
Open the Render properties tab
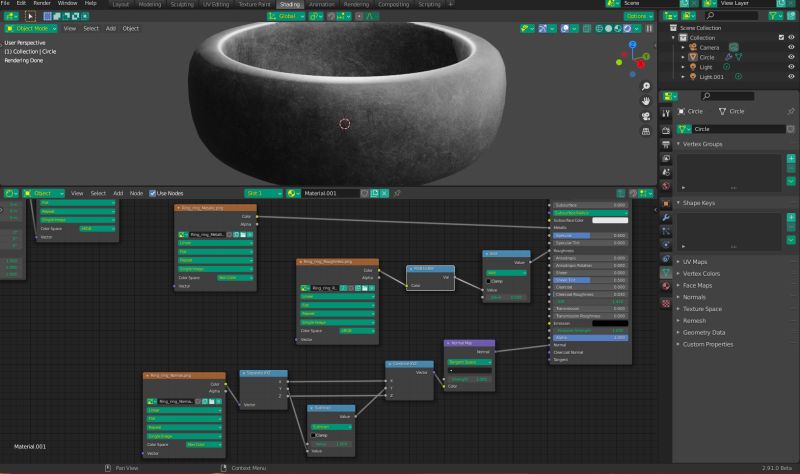(x=666, y=131)
